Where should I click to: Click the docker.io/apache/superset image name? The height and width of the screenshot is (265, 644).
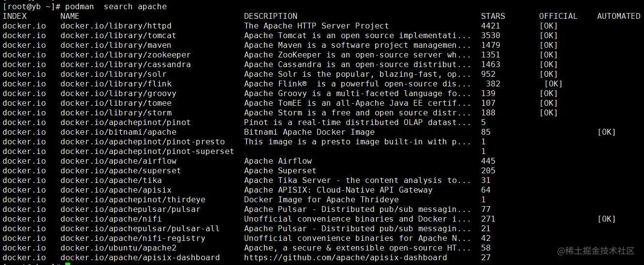120,171
